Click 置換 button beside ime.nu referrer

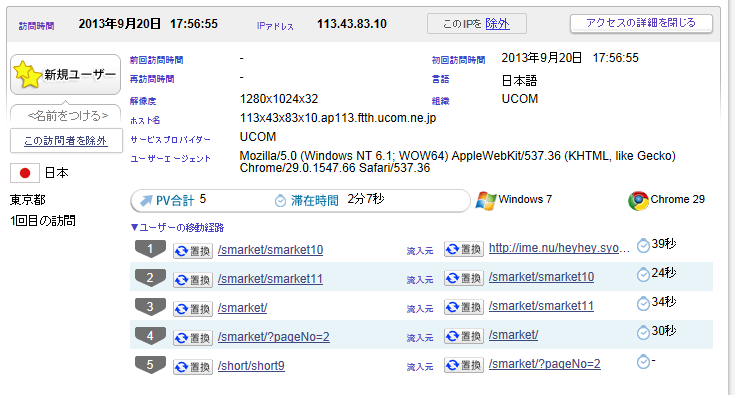(464, 249)
